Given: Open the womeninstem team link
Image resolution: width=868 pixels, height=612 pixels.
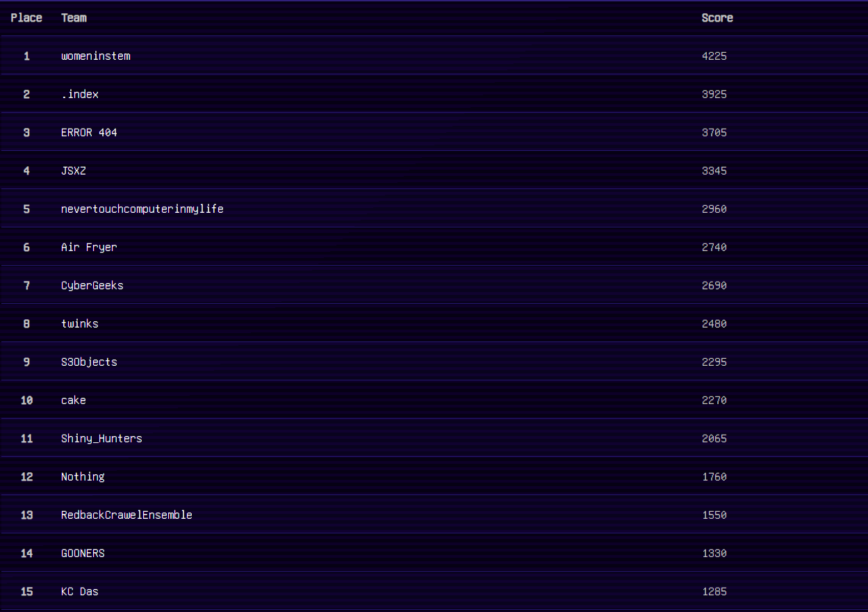Looking at the screenshot, I should click(x=95, y=56).
